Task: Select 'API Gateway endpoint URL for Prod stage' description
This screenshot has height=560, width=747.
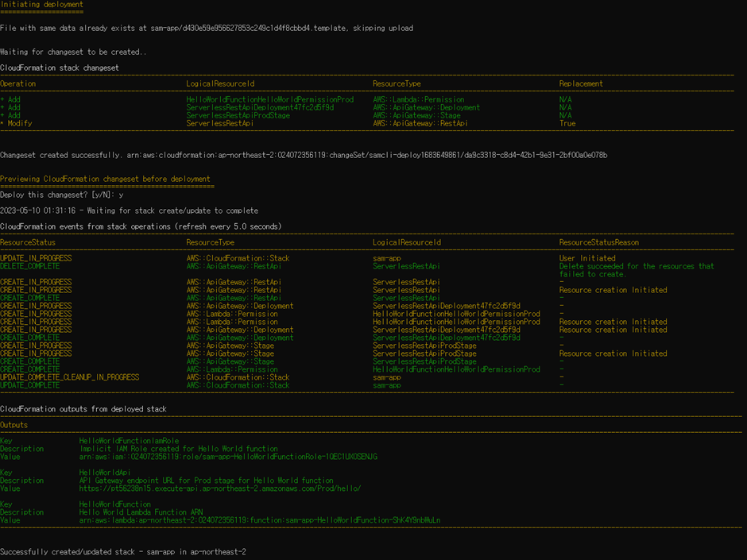Action: (207, 481)
